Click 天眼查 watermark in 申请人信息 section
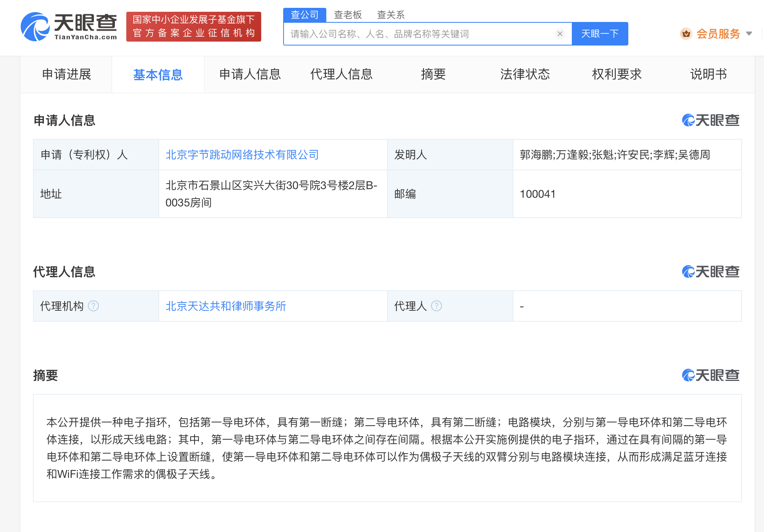 [710, 120]
